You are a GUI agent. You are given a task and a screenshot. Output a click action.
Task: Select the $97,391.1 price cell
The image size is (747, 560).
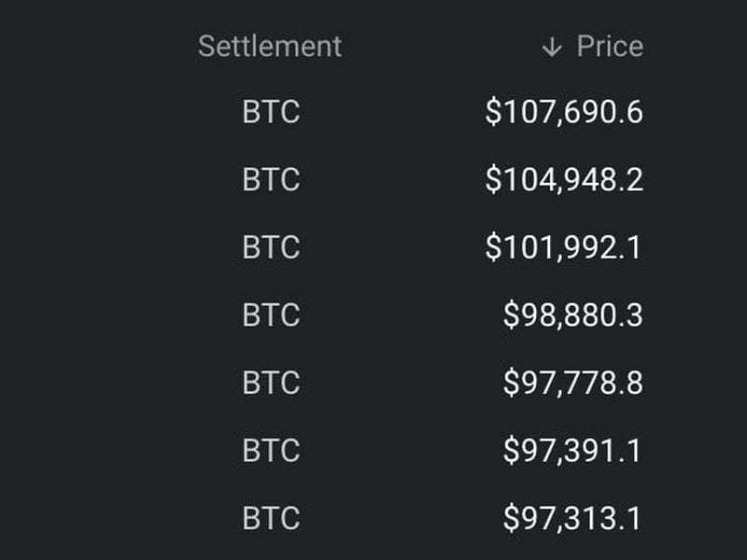pos(572,451)
